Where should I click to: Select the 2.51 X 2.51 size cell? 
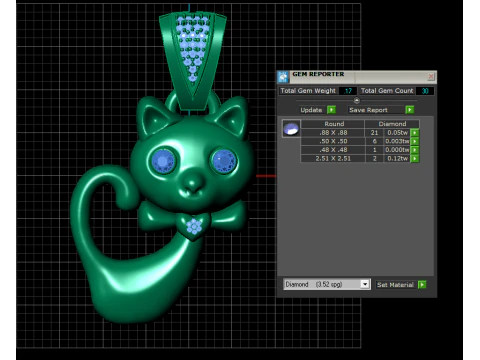click(333, 159)
